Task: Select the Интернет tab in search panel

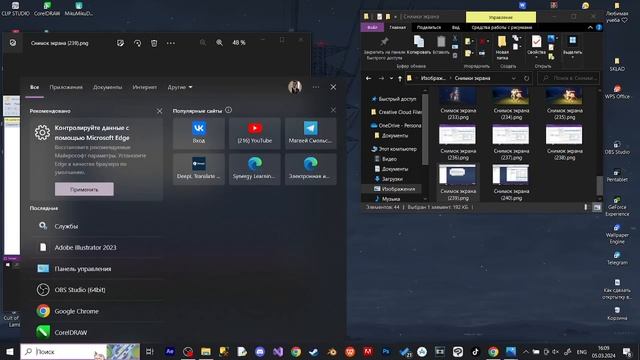Action: point(144,87)
